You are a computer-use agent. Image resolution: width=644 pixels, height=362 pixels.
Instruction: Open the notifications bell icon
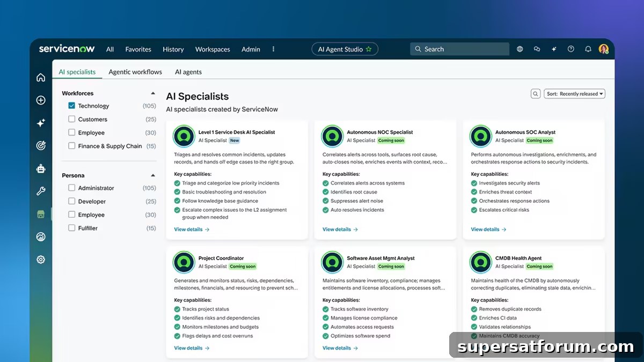pos(588,49)
